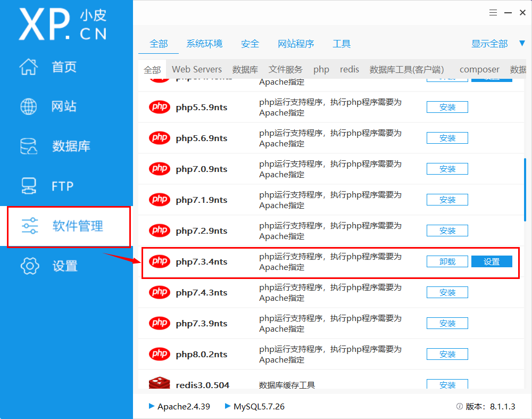Image resolution: width=532 pixels, height=419 pixels.
Task: Select the Web Servers sub-tab
Action: [197, 69]
